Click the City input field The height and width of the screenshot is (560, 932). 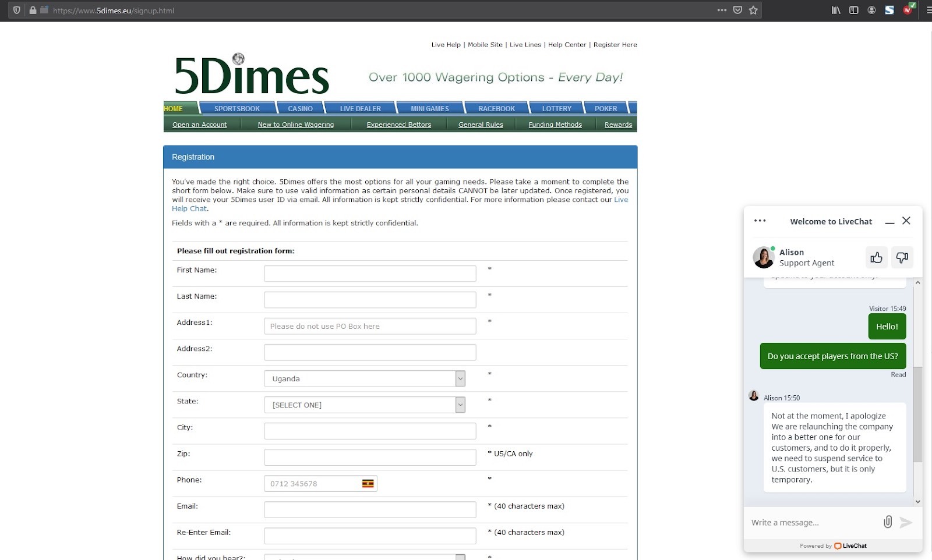[370, 431]
